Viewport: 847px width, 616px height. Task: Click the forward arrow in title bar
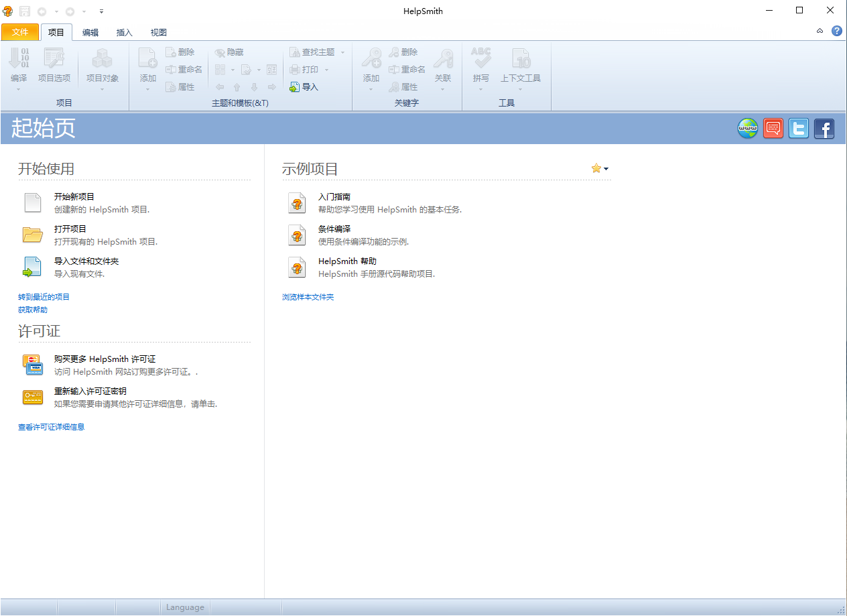70,11
